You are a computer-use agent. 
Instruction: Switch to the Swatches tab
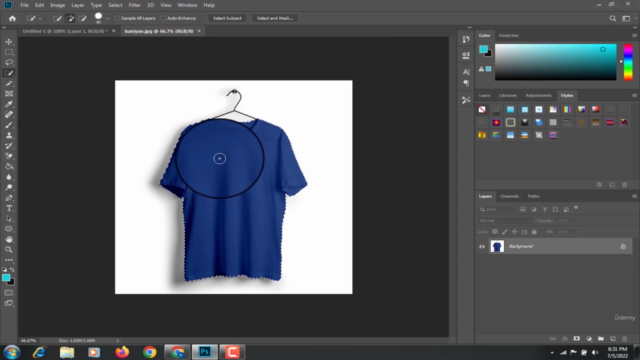coord(509,36)
